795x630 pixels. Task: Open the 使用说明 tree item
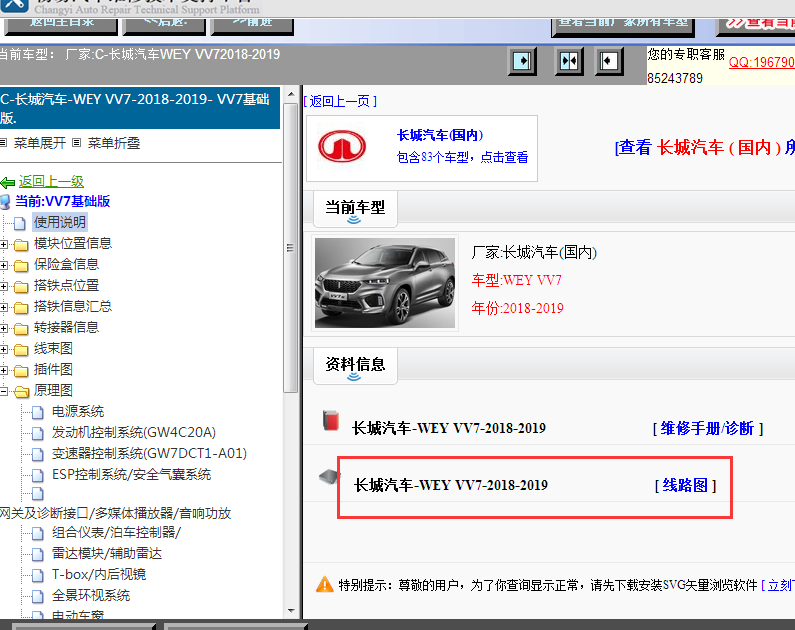(60, 222)
